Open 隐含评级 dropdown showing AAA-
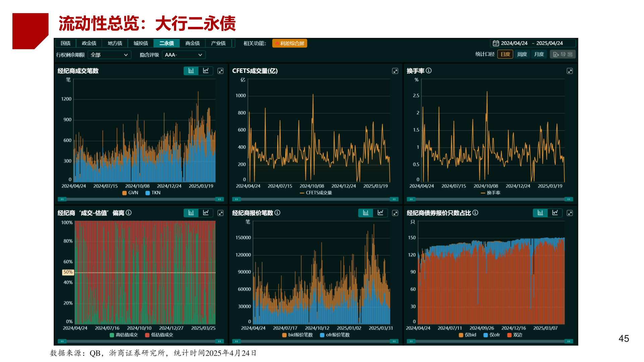 point(183,55)
